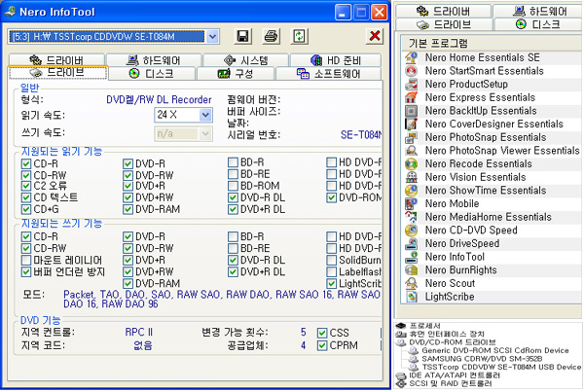The image size is (584, 392).
Task: Collapse DVD/CD-ROM 드라이브 tree node
Action: coord(453,342)
